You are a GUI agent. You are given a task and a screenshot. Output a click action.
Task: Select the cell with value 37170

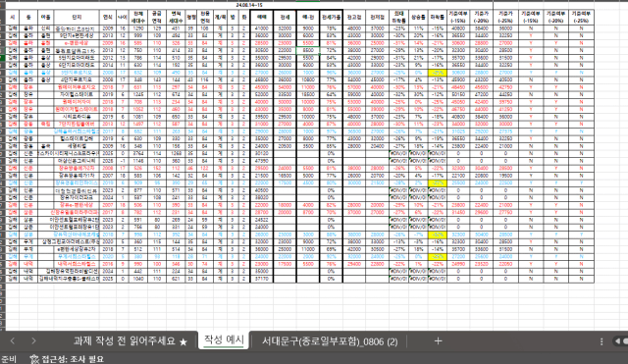(262, 279)
